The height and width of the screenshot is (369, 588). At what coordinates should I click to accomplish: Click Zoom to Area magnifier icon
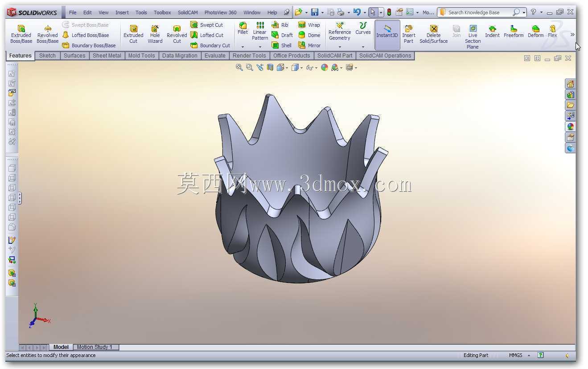249,67
